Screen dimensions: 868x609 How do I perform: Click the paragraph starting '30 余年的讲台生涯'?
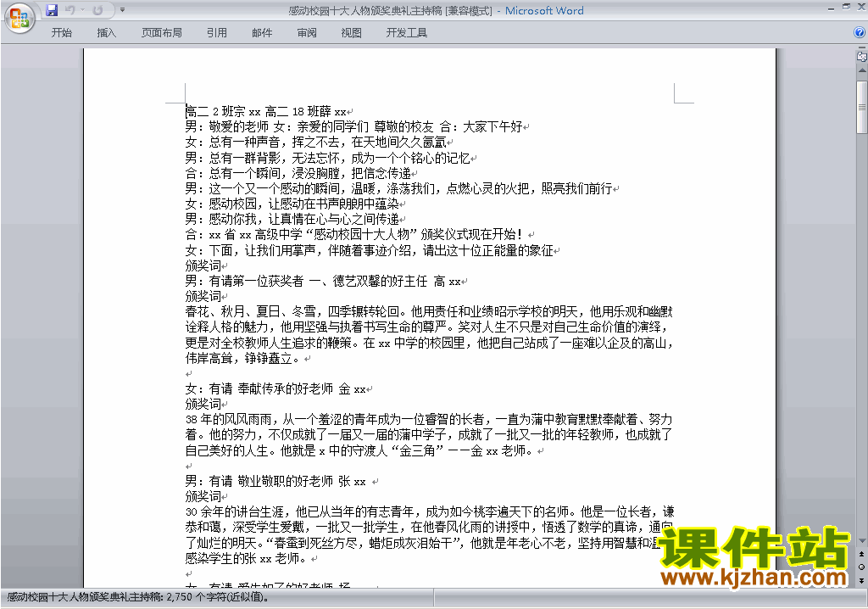coord(429,534)
